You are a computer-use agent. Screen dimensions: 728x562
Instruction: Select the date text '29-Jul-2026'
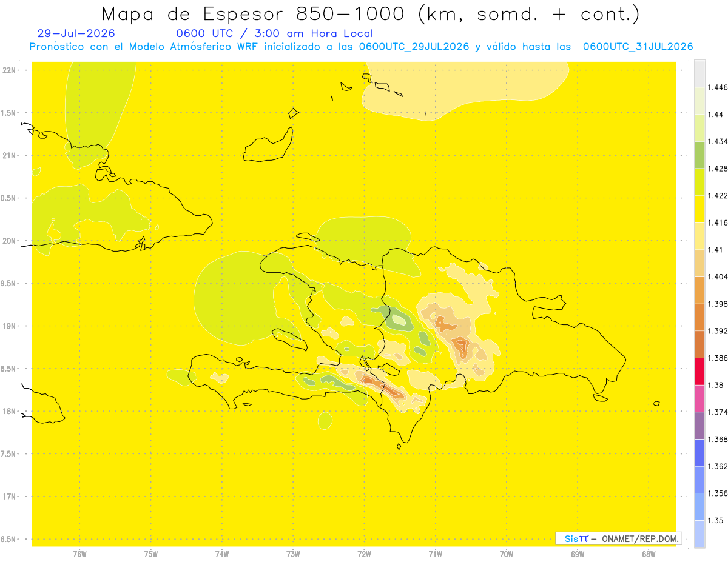pos(76,34)
